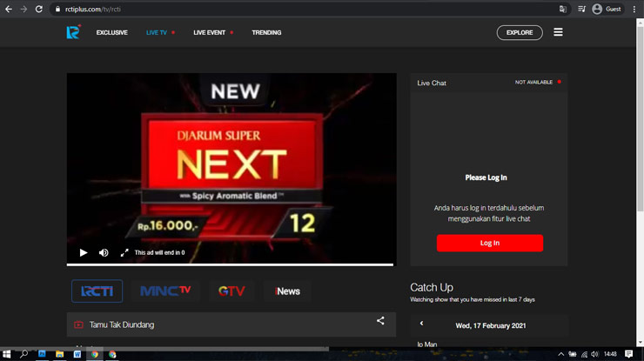Viewport: 644px width, 361px height.
Task: Open the Guest profile button
Action: pyautogui.click(x=607, y=9)
